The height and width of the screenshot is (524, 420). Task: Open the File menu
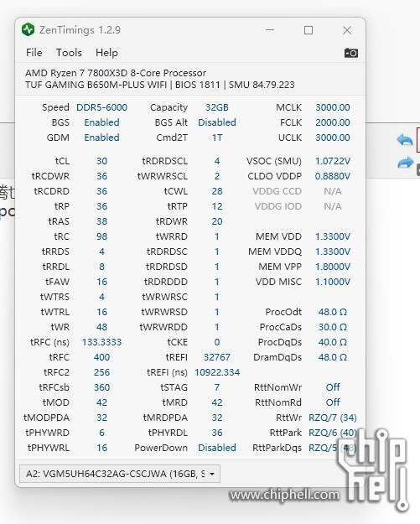[x=34, y=53]
